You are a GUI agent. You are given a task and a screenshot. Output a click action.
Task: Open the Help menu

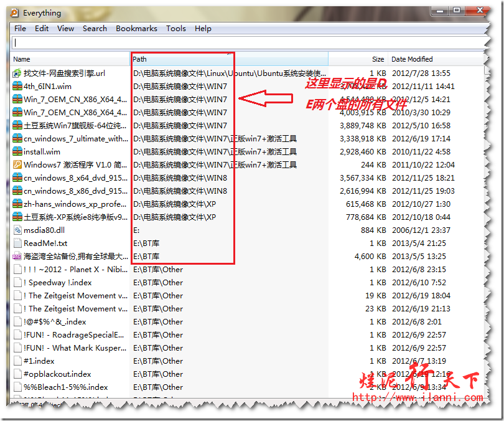tap(203, 29)
